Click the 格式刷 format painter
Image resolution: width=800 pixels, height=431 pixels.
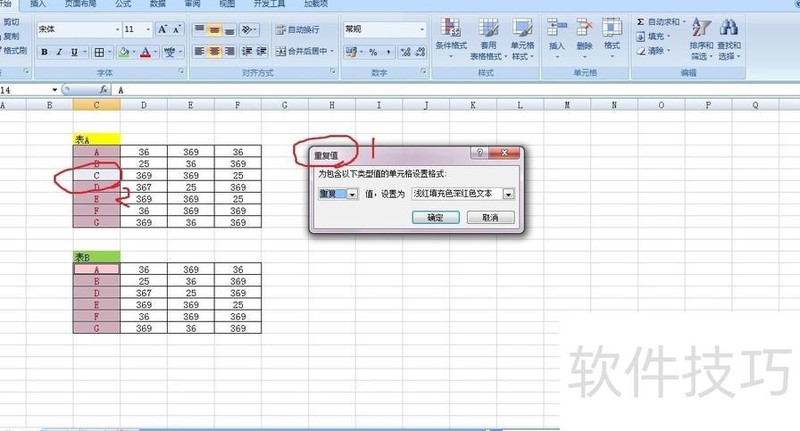[x=13, y=50]
